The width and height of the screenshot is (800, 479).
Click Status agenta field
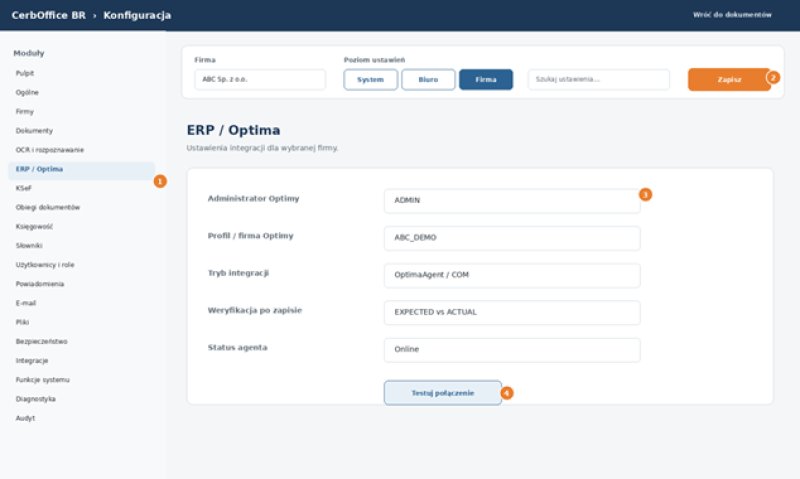tap(512, 349)
